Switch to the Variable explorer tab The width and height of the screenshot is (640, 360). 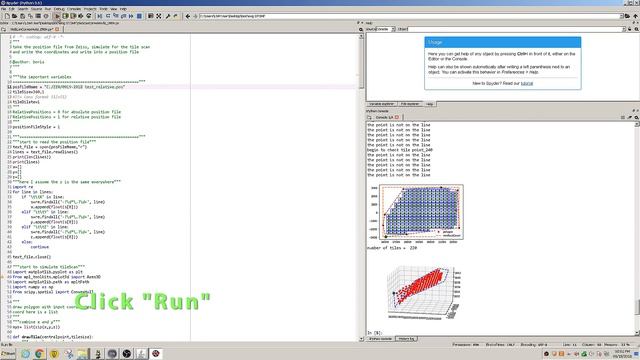pyautogui.click(x=382, y=104)
